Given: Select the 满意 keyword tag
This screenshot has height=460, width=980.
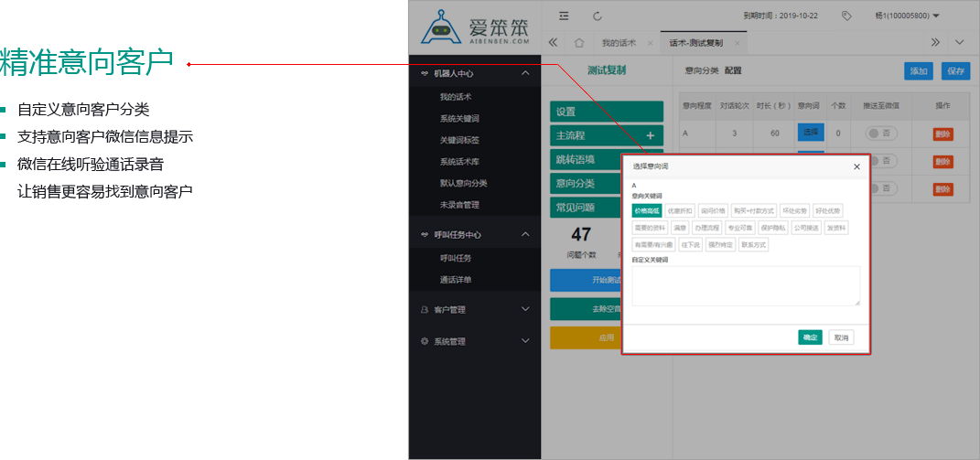Looking at the screenshot, I should pyautogui.click(x=680, y=228).
